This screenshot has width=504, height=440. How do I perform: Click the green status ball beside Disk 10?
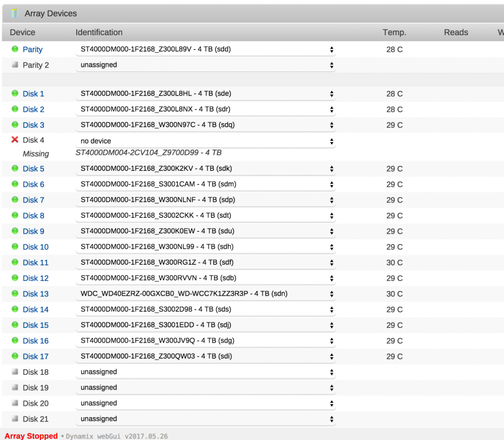(15, 246)
